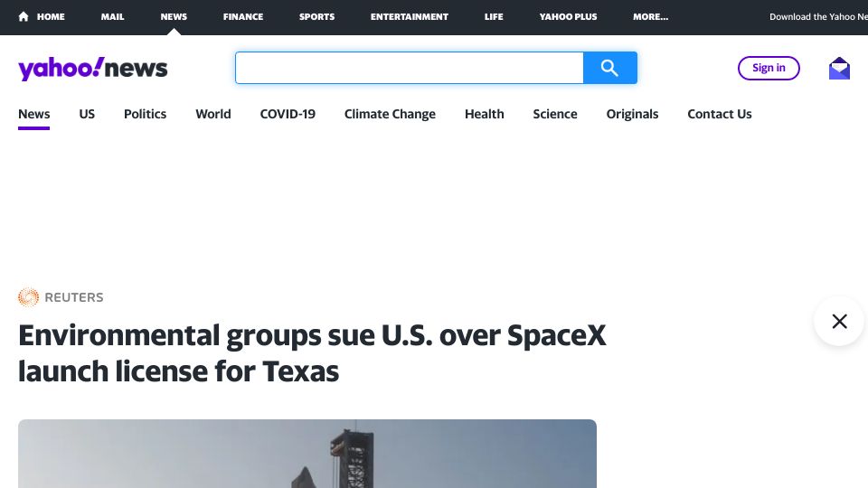
Task: Open the Climate Change section
Action: pos(390,114)
